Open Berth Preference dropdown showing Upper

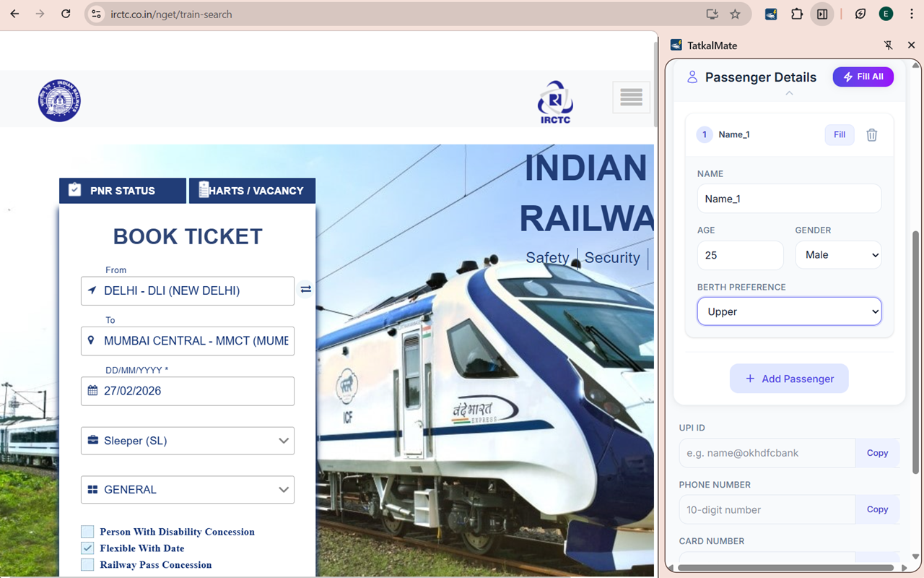tap(789, 311)
